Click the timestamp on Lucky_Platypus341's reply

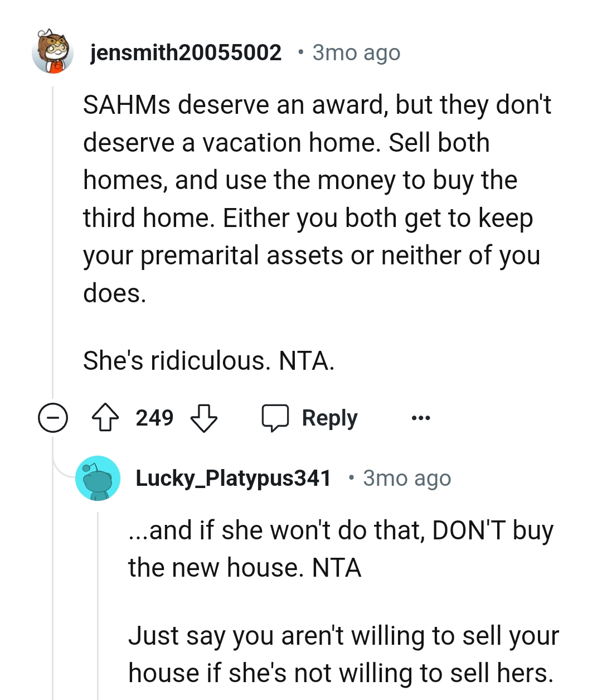[x=407, y=478]
